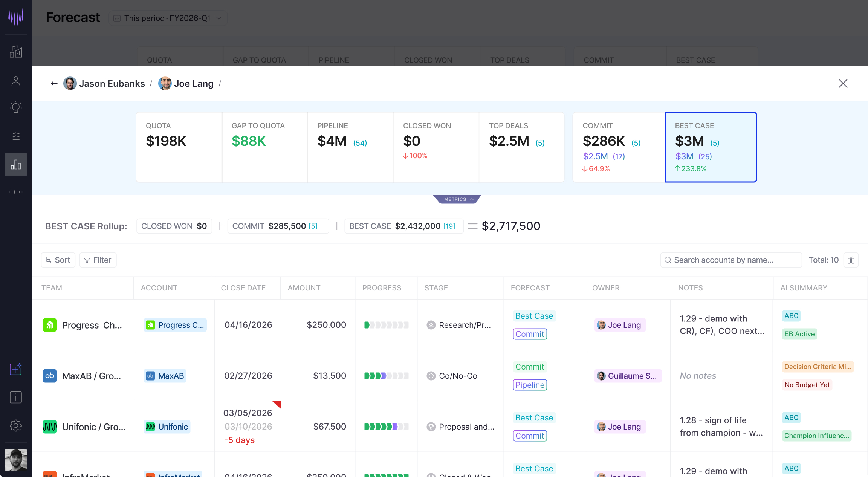This screenshot has width=868, height=477.
Task: Click the Unifonic progress bar
Action: (386, 427)
